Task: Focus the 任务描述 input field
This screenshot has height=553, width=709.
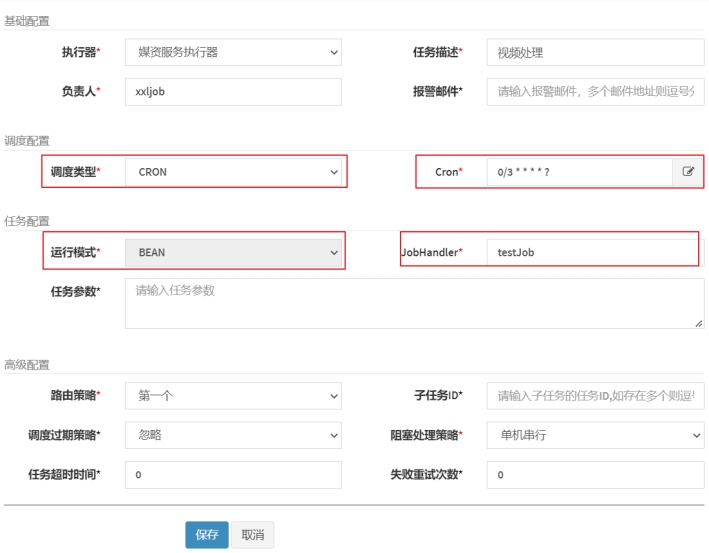Action: (x=595, y=52)
